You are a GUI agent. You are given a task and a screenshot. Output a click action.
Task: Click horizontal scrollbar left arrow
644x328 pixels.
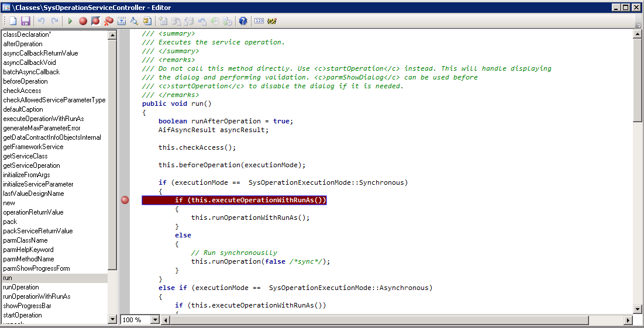click(166, 320)
